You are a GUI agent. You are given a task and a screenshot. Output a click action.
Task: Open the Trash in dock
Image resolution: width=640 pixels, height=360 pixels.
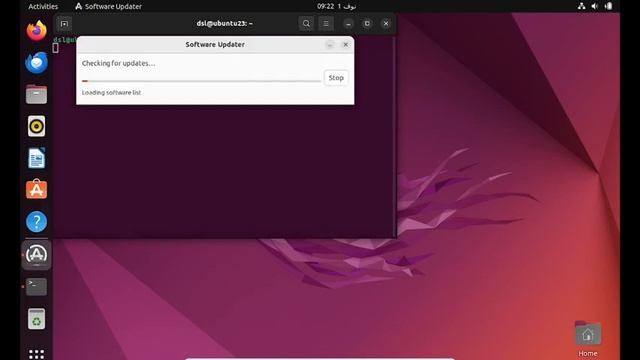[x=36, y=319]
